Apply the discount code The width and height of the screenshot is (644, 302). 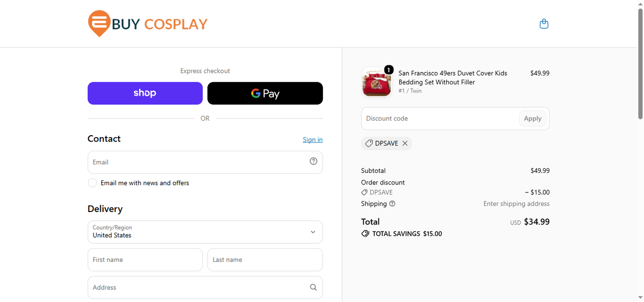pyautogui.click(x=533, y=119)
